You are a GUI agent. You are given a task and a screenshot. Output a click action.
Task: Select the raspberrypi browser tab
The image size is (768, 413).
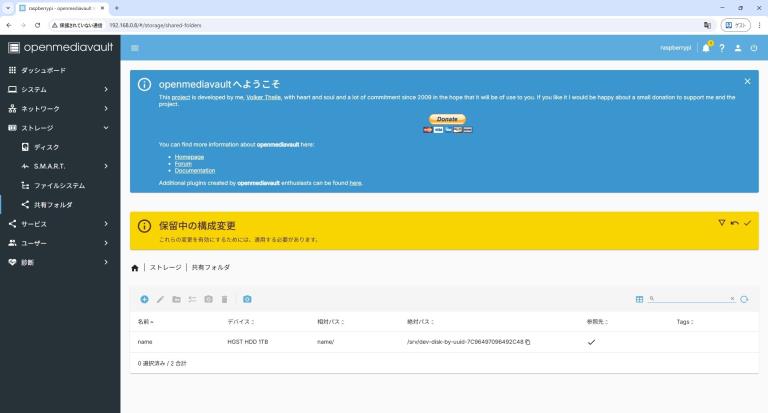pos(61,8)
